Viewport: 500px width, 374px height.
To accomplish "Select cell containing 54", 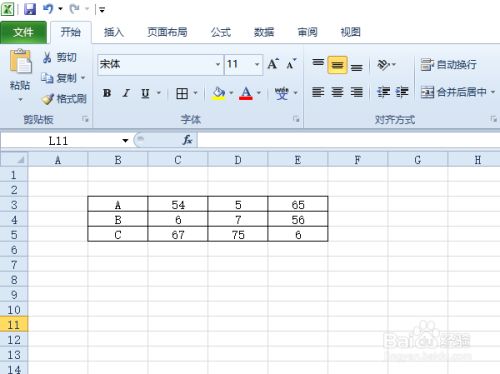I will (x=178, y=204).
